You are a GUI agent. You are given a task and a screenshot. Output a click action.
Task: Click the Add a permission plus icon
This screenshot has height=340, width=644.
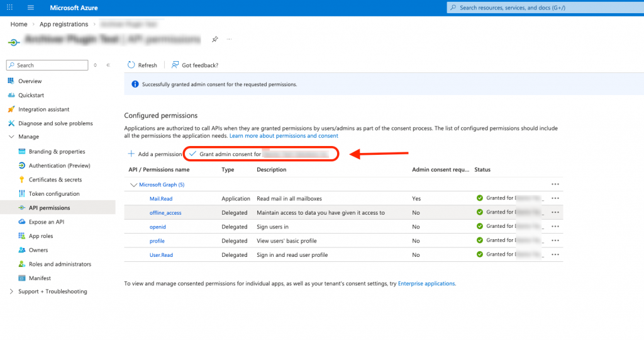131,154
